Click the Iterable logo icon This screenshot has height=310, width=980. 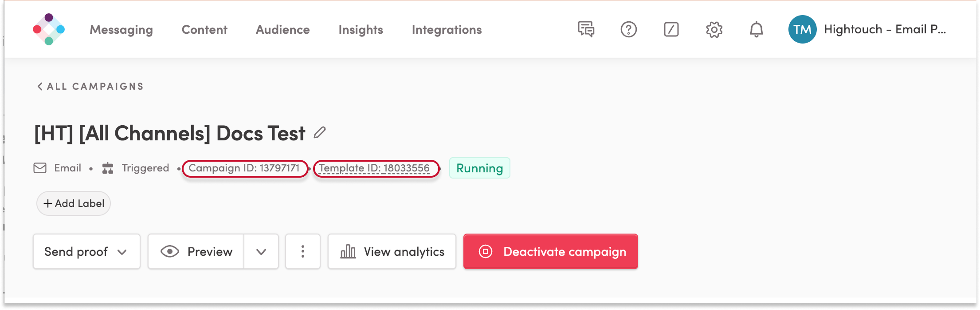click(x=49, y=29)
